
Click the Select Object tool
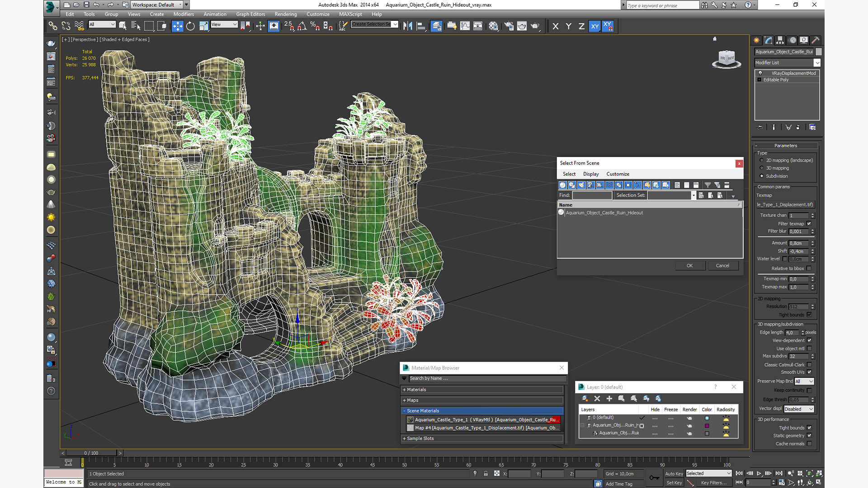click(x=123, y=26)
